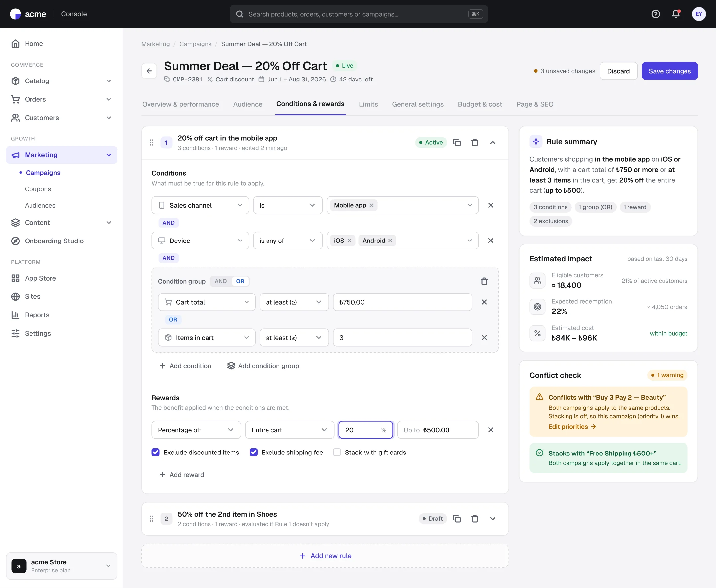Screen dimensions: 716x588
Task: Click Save changes
Action: 670,71
